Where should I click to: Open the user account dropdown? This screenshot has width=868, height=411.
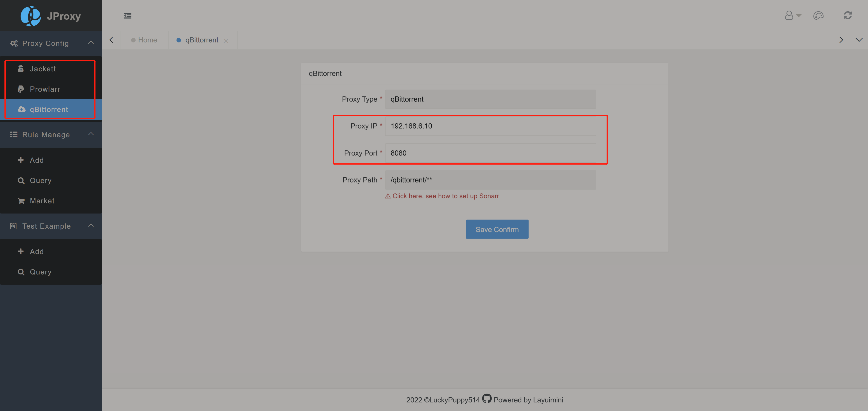(793, 16)
